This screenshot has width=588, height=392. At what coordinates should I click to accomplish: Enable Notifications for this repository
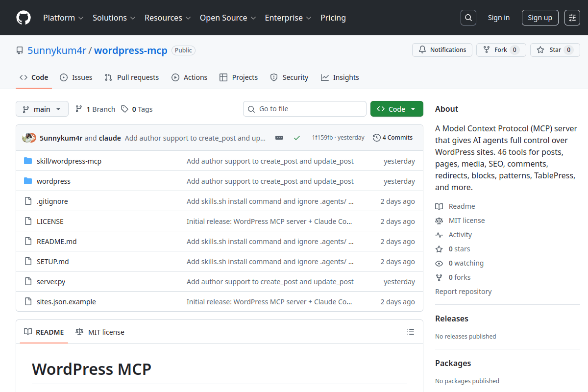click(442, 49)
